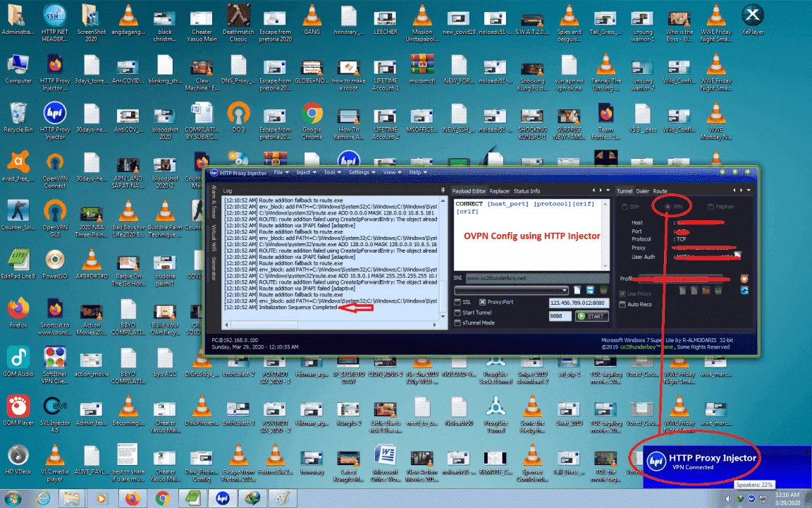This screenshot has height=508, width=812.
Task: Select the 'Initialization Sequence Completed' log line
Action: [x=281, y=308]
